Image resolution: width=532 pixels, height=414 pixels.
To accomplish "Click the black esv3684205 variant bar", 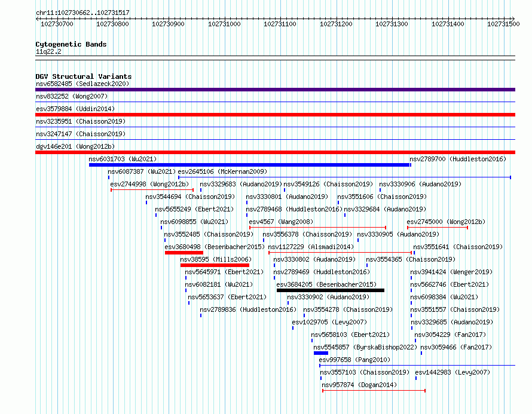I will [x=331, y=290].
